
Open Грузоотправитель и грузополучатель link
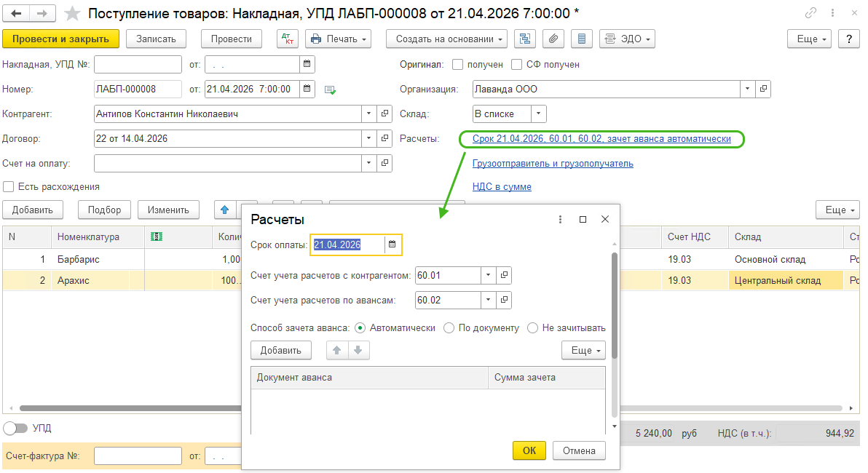(553, 164)
